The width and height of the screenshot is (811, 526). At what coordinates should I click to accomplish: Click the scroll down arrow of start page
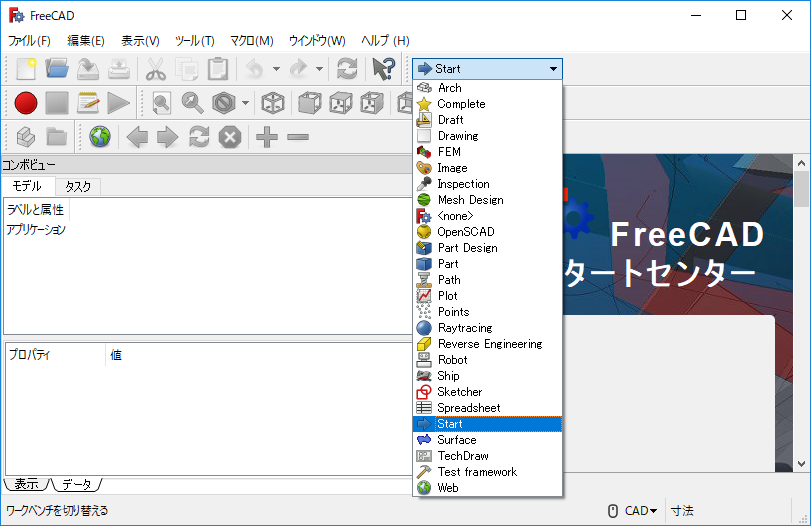click(x=801, y=464)
